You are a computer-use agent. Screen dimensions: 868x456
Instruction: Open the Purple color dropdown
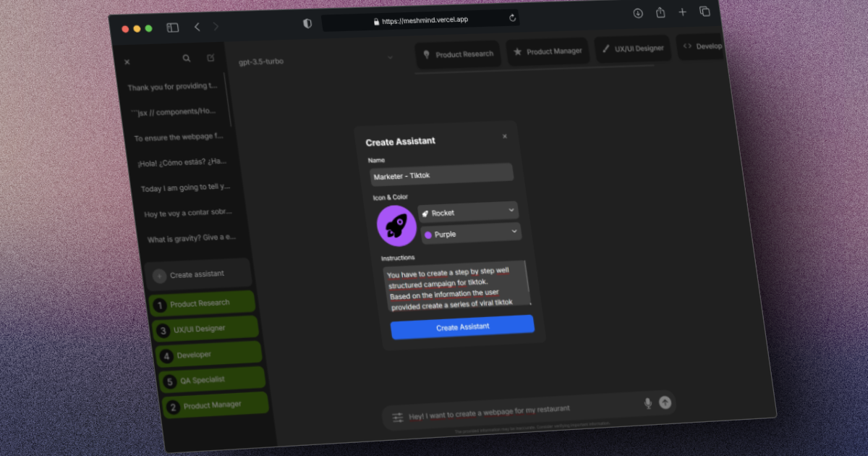click(x=472, y=233)
